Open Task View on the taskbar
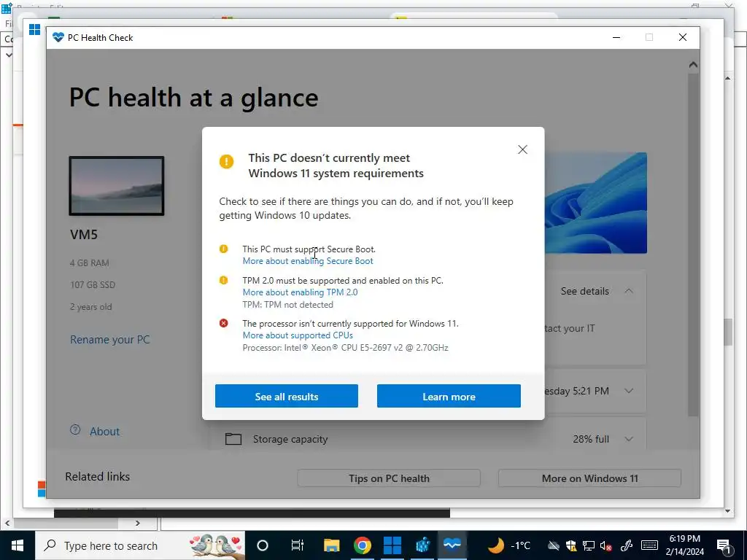 [298, 545]
